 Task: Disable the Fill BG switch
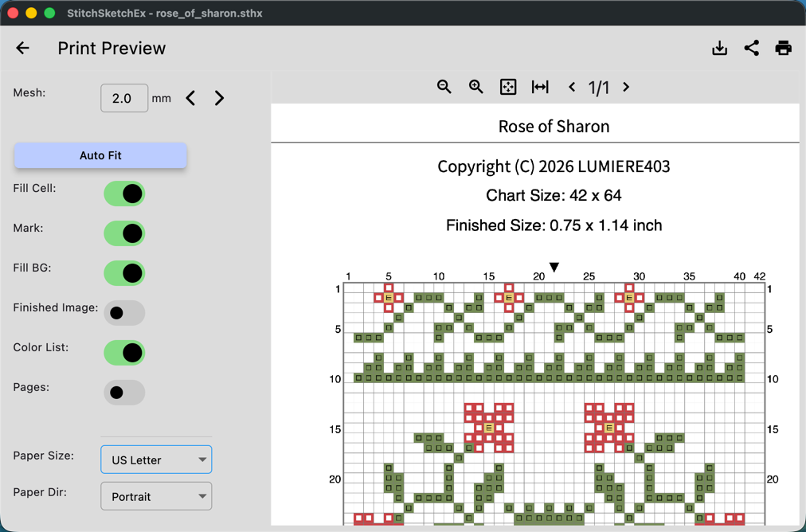[x=124, y=273]
